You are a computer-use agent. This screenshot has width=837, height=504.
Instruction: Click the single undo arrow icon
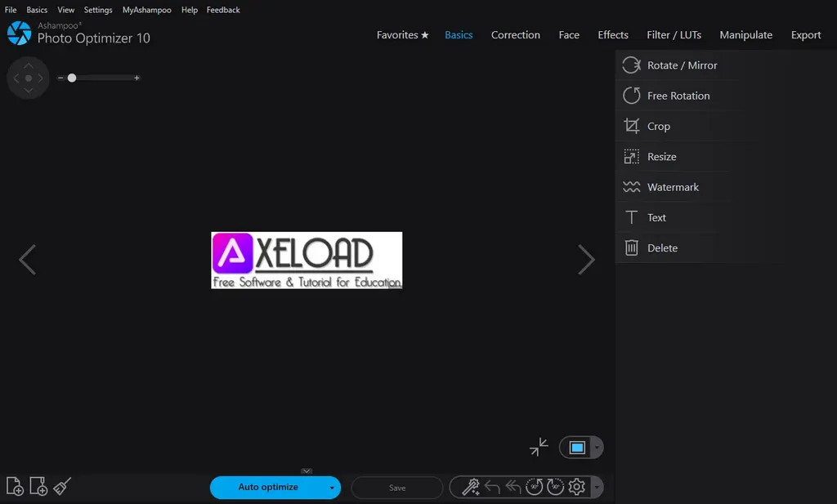point(492,487)
